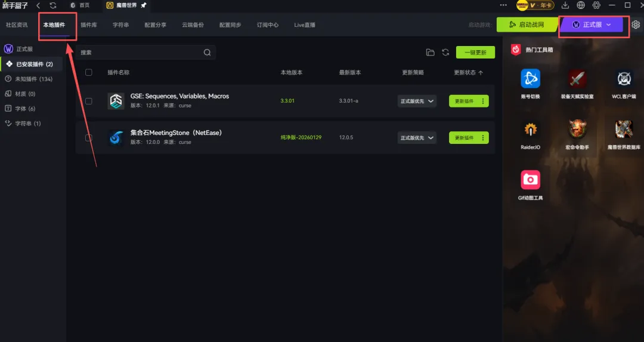The height and width of the screenshot is (342, 644).
Task: Click the 插件名称 column header
Action: (x=118, y=72)
